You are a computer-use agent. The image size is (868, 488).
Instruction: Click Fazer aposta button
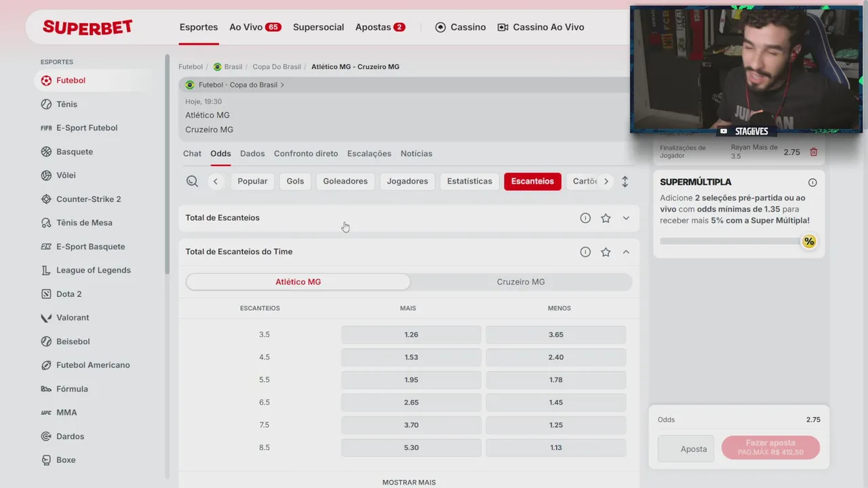pyautogui.click(x=770, y=448)
